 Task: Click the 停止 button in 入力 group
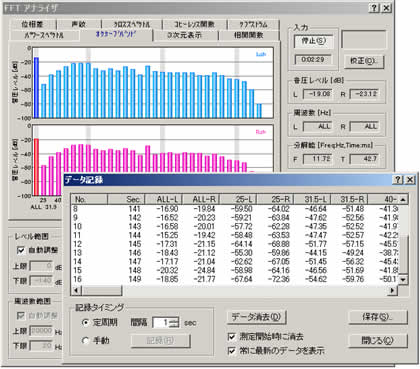pos(313,41)
